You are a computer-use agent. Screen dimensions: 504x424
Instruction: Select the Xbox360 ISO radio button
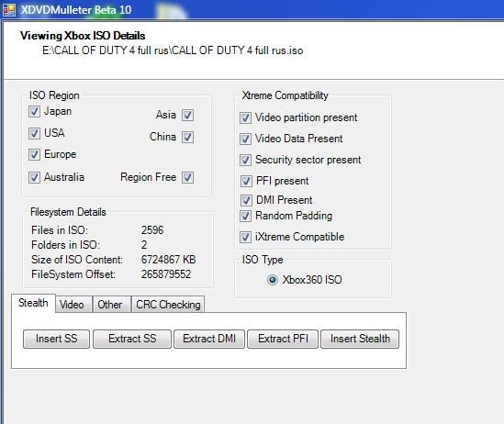273,280
